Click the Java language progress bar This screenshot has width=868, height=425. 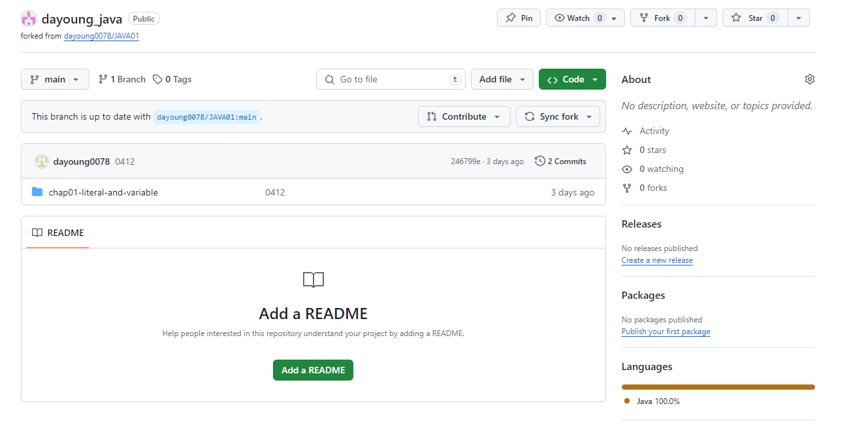718,387
